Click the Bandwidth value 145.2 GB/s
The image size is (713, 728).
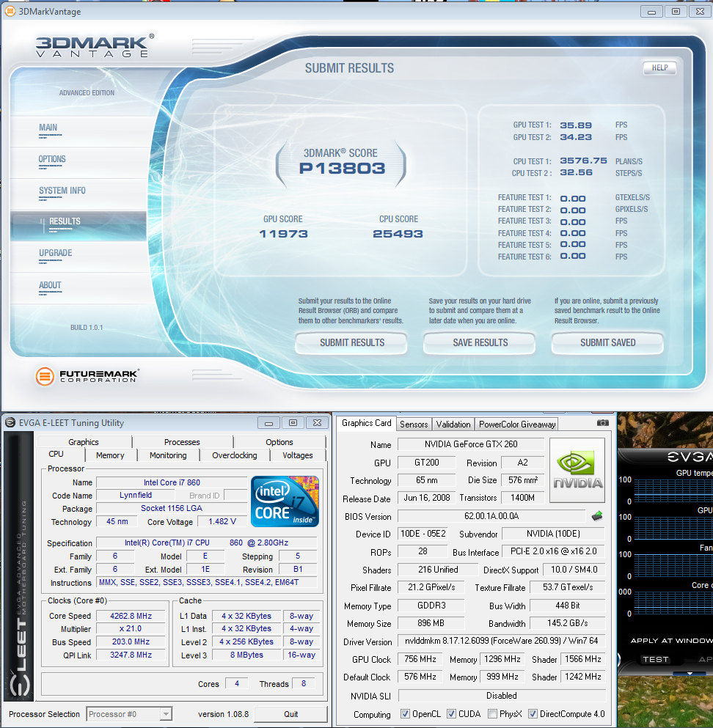[x=568, y=623]
